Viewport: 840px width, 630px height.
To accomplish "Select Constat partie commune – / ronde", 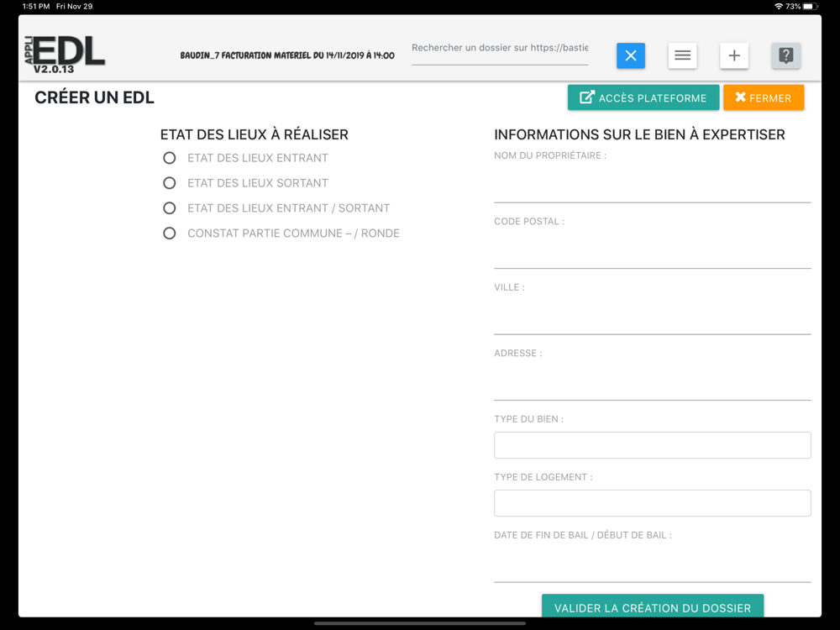I will point(170,233).
